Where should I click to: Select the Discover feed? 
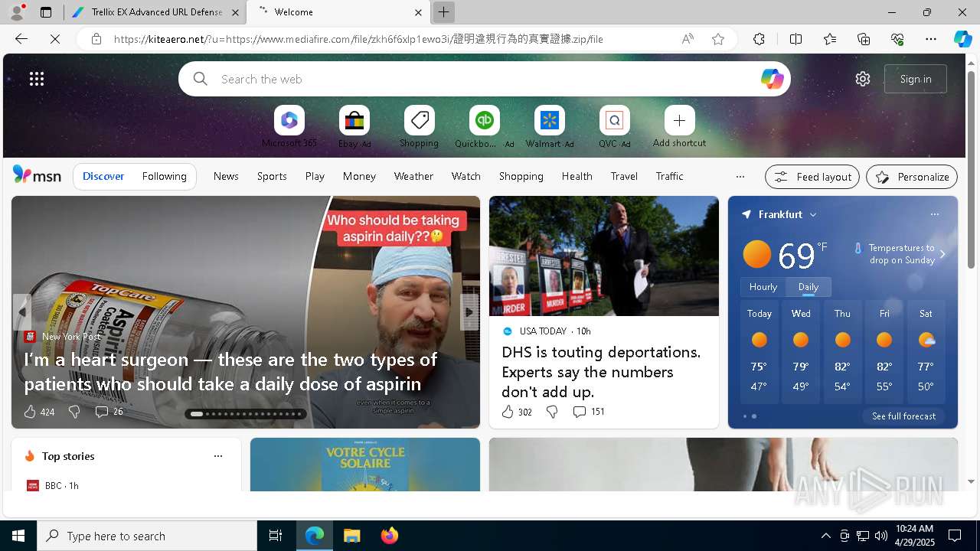[x=103, y=176]
